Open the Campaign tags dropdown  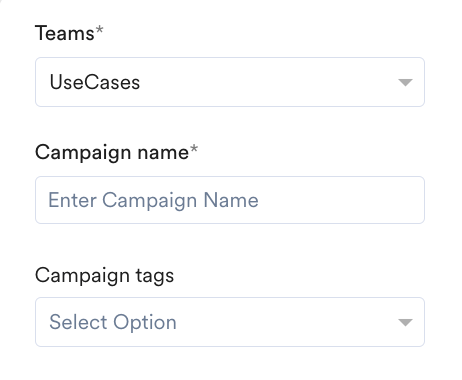230,322
